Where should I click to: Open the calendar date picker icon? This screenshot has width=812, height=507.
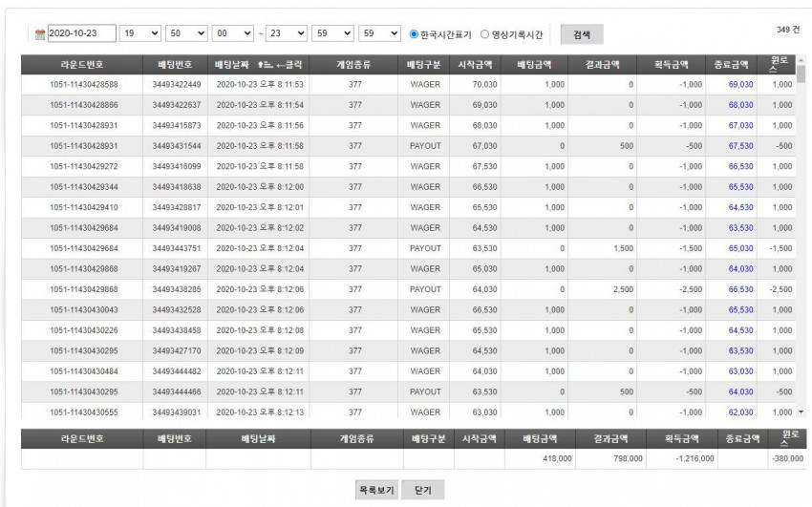point(40,34)
